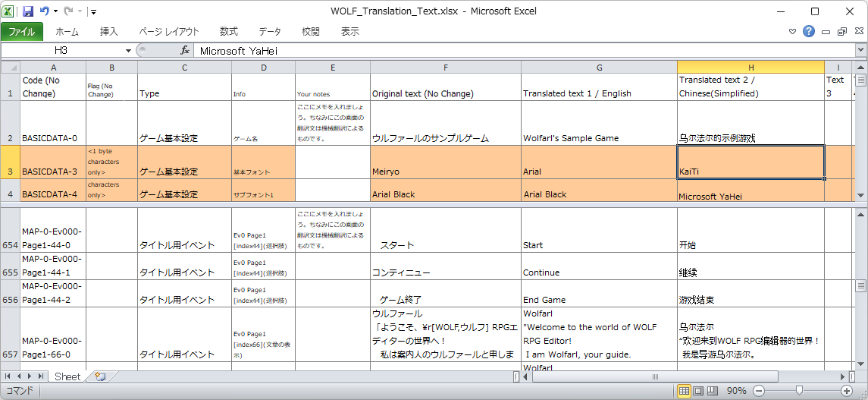Select column F header

tap(446, 67)
